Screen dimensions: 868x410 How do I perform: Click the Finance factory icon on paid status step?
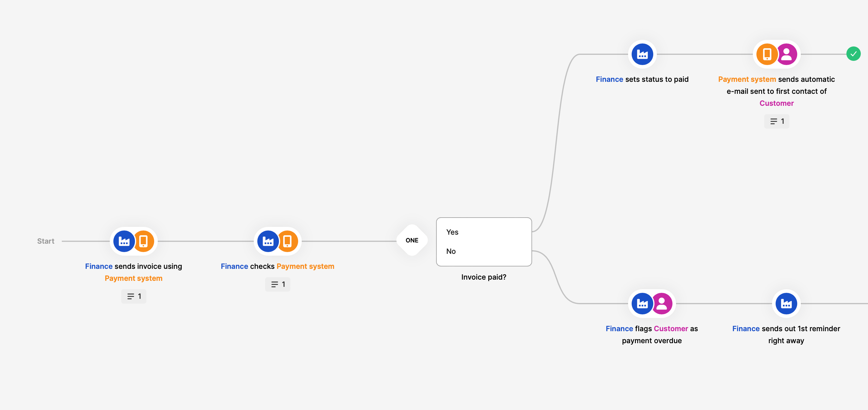point(642,54)
